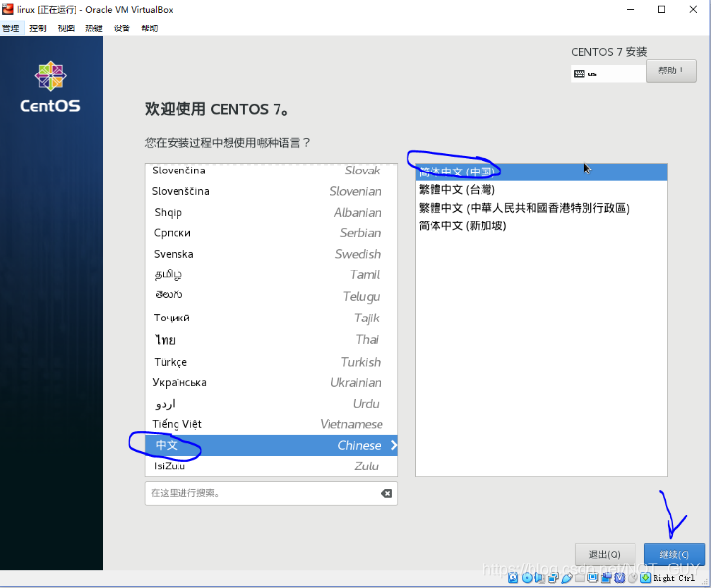Click the audio speaker status icon
711x588 pixels.
(539, 578)
